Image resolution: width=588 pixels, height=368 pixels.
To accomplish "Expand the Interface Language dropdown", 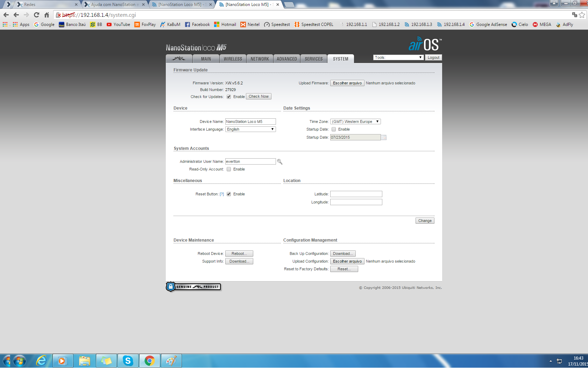I will [x=250, y=129].
